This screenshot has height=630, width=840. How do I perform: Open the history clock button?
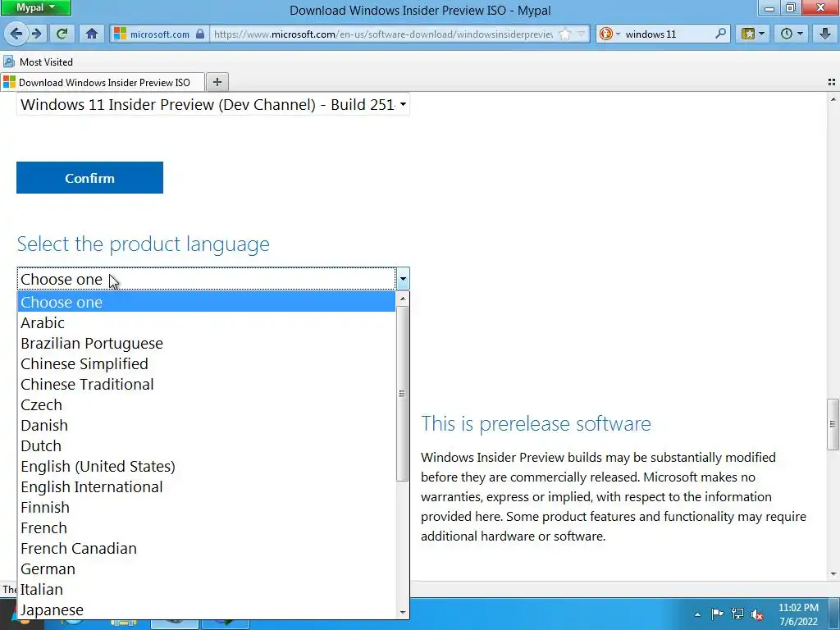792,34
